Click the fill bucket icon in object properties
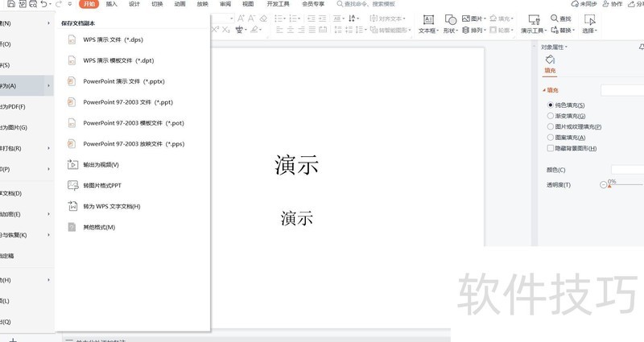The image size is (644, 342). 550,60
